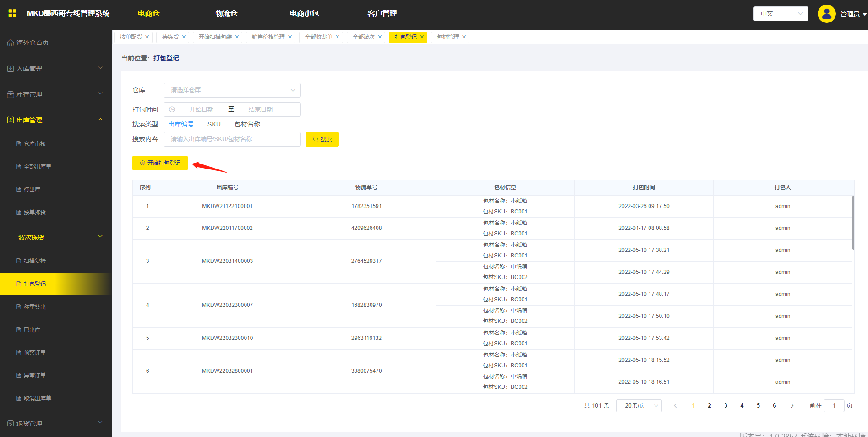Click the 搜索 button
Screen dimensions: 868x437
pyautogui.click(x=322, y=139)
